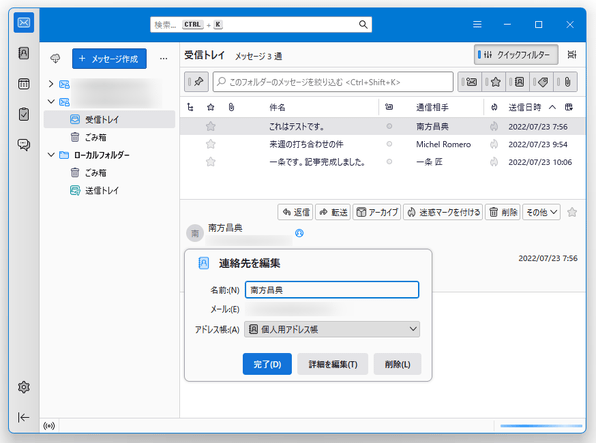Open Settings gear in sidebar

click(24, 387)
